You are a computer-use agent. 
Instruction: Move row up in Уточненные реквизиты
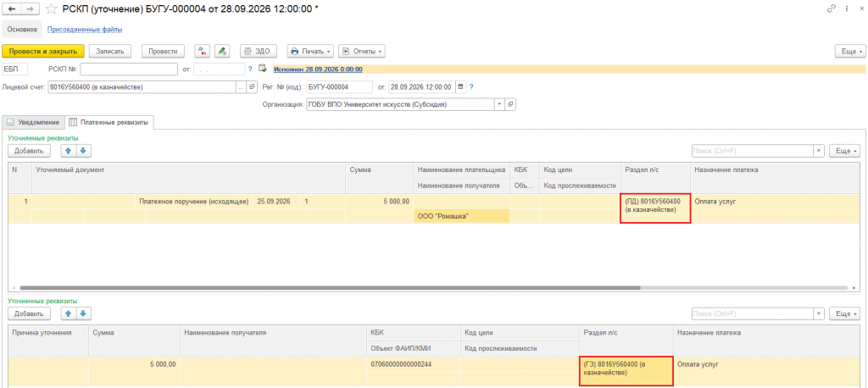click(x=68, y=313)
